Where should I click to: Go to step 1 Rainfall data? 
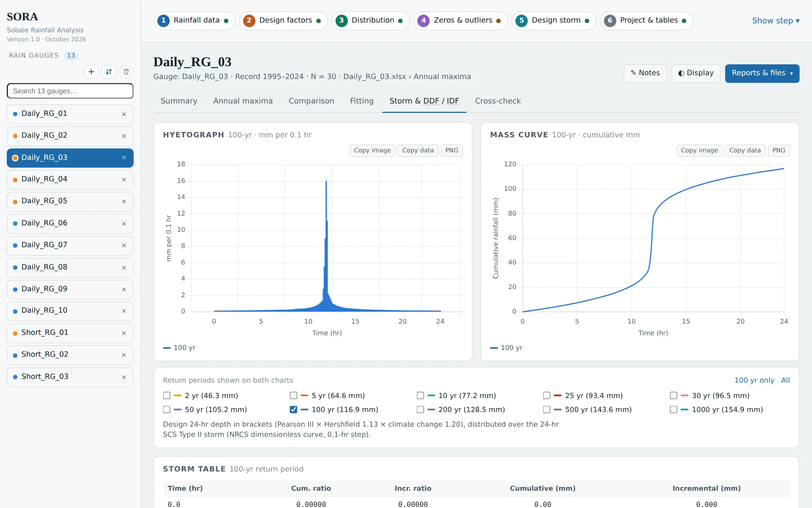pos(194,20)
